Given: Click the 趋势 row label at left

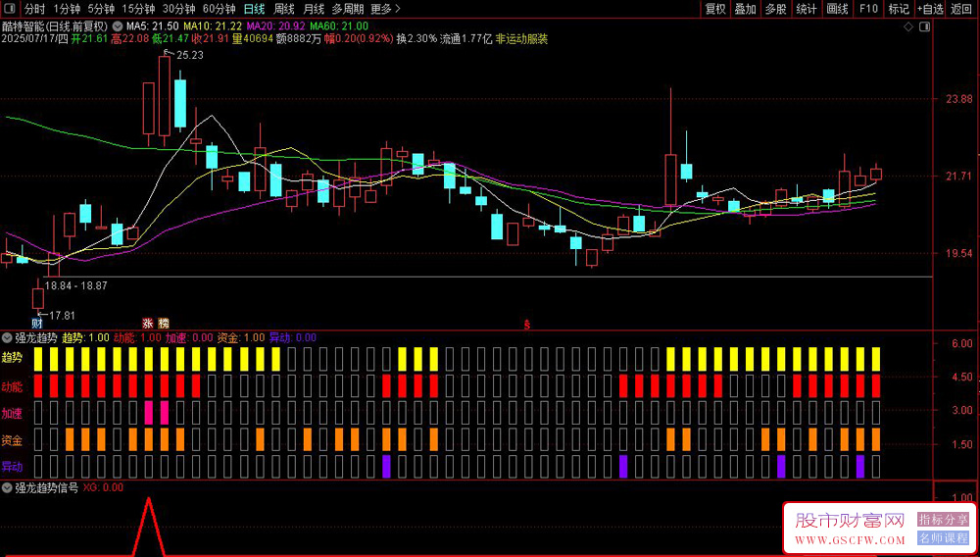Looking at the screenshot, I should [x=12, y=359].
